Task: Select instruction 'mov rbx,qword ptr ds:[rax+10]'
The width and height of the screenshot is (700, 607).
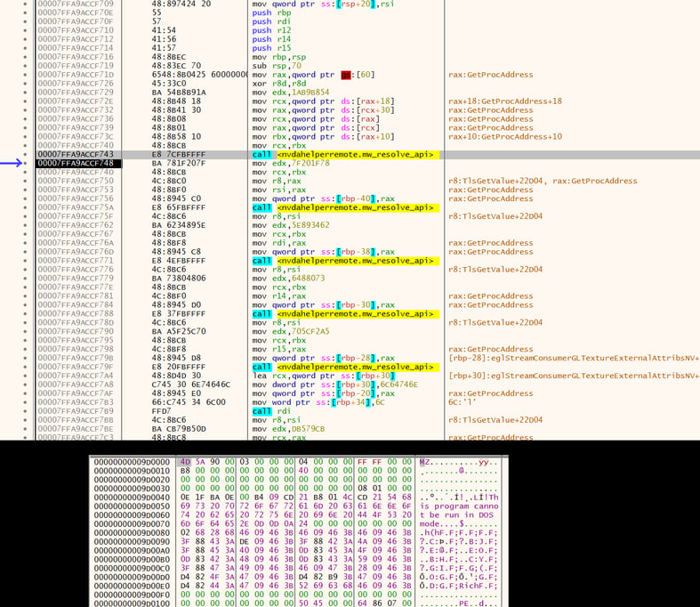Action: click(323, 137)
